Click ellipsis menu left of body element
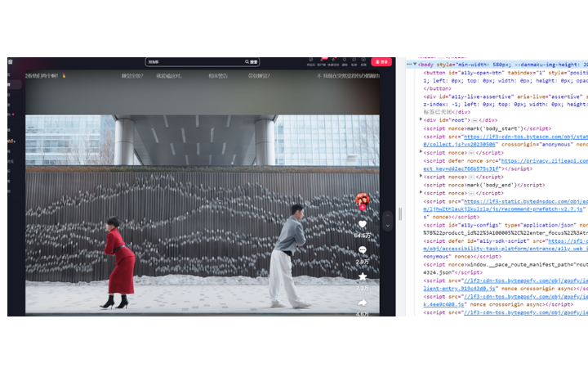588x368 pixels. click(x=409, y=65)
